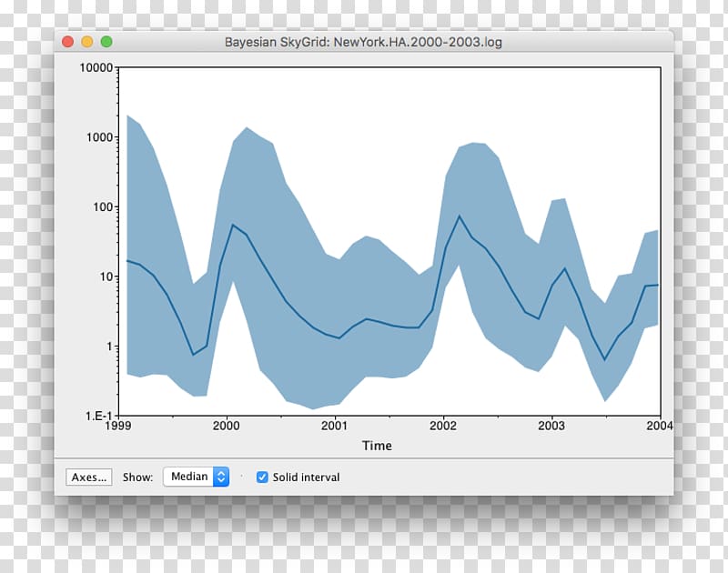Click the 2001 x-axis tick label
The width and height of the screenshot is (728, 573).
point(335,426)
